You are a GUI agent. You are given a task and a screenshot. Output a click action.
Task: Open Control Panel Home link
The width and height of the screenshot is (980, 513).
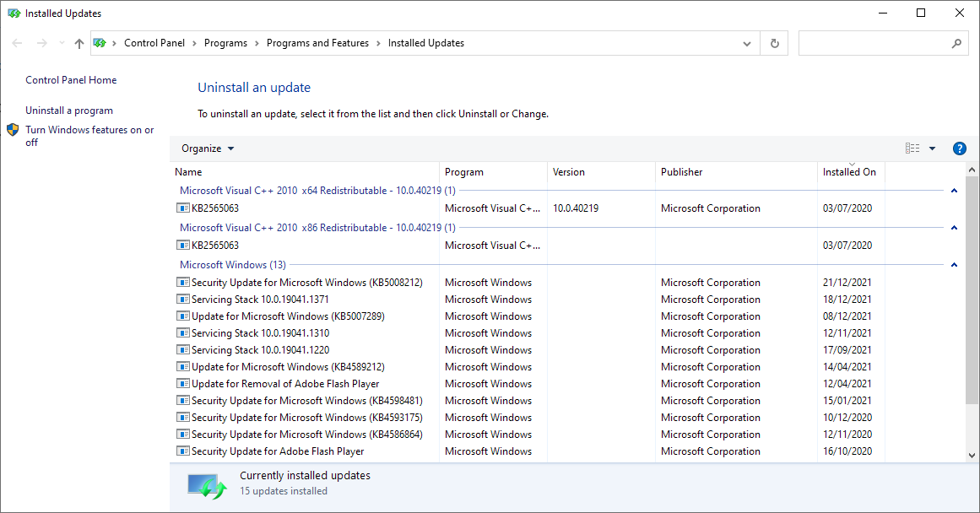point(71,80)
